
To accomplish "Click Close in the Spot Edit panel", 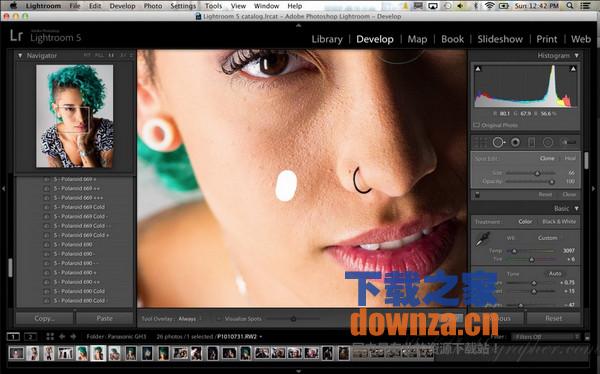I will click(569, 195).
